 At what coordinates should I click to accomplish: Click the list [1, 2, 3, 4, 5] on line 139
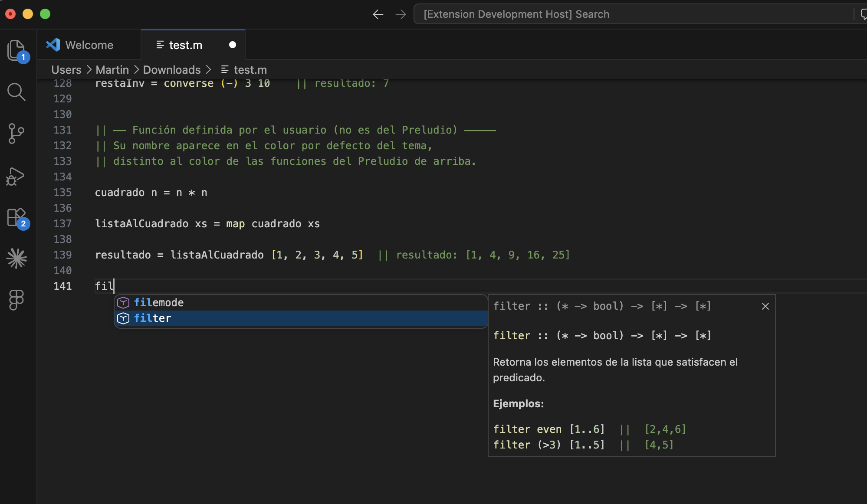pyautogui.click(x=317, y=255)
